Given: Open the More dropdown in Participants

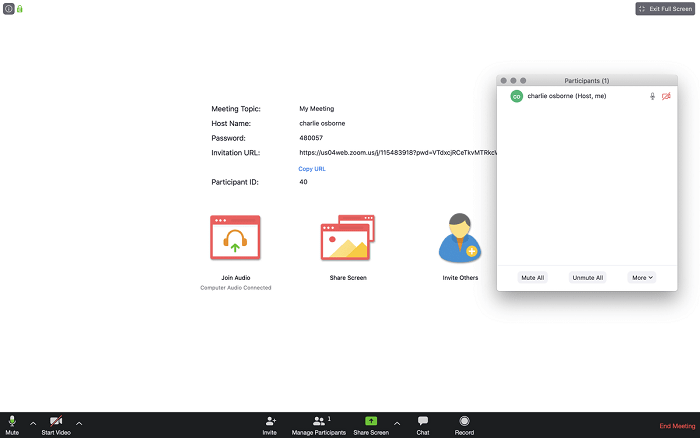Looking at the screenshot, I should [642, 278].
